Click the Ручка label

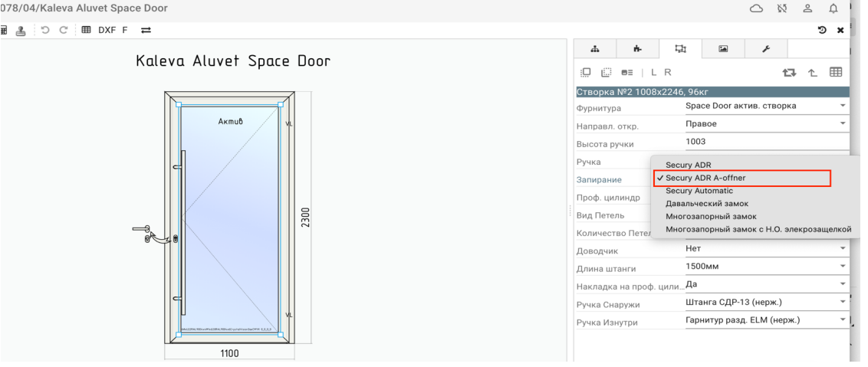[588, 162]
